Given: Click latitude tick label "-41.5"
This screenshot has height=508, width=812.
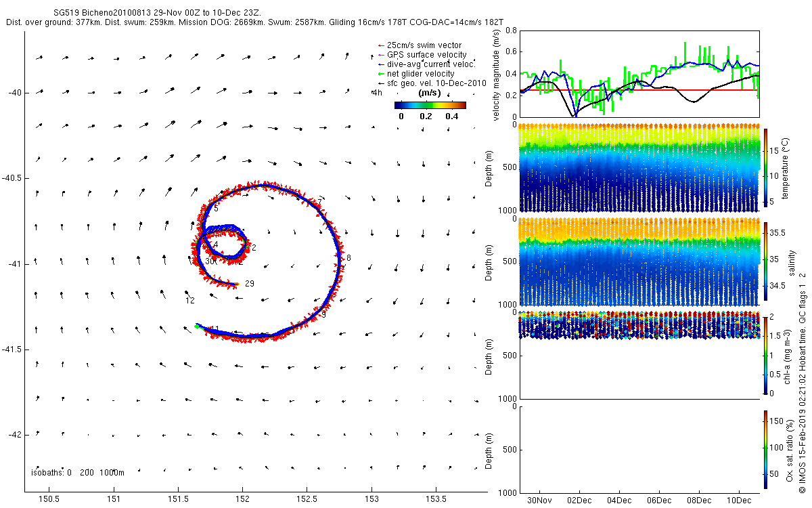Looking at the screenshot, I should click(12, 349).
